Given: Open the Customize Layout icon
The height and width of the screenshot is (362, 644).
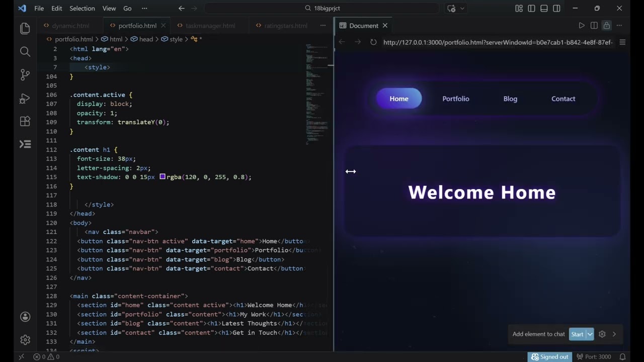Looking at the screenshot, I should click(x=519, y=8).
